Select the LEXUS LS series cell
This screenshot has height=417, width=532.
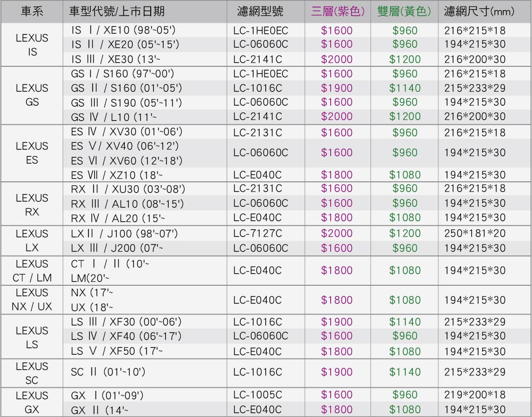32,337
